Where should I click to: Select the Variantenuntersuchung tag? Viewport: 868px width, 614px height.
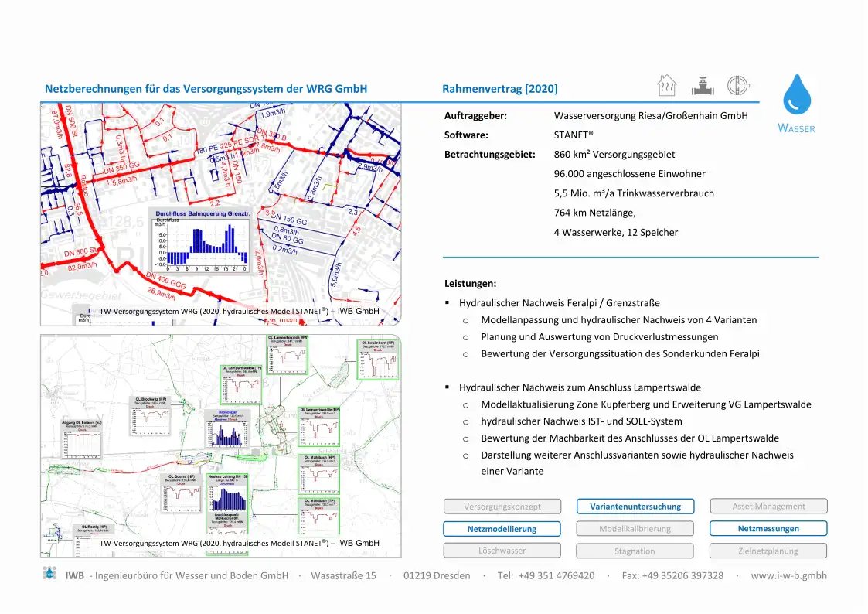coord(635,507)
